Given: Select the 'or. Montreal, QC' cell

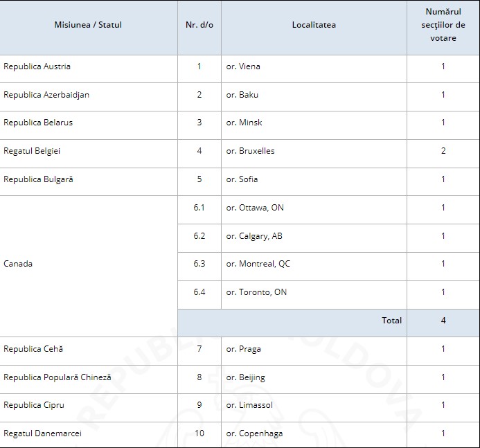Looking at the screenshot, I should point(314,267).
